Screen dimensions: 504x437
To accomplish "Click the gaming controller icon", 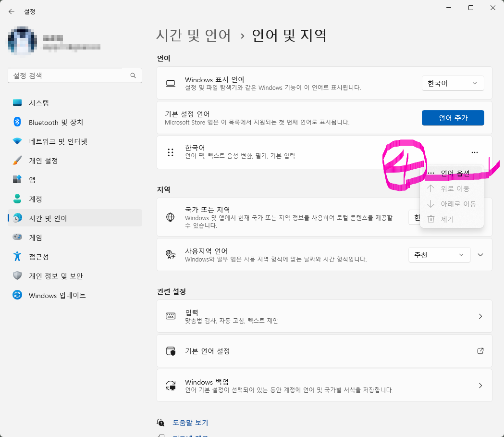I will click(x=17, y=237).
